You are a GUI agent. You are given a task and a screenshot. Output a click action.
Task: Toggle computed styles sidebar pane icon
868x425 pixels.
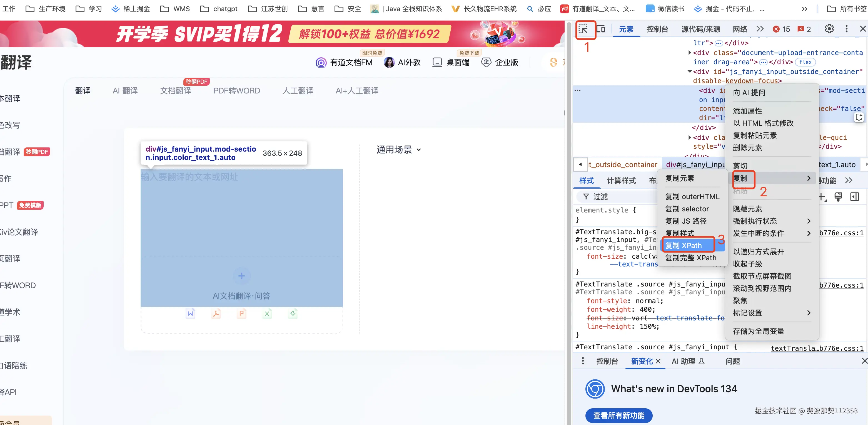coord(854,197)
